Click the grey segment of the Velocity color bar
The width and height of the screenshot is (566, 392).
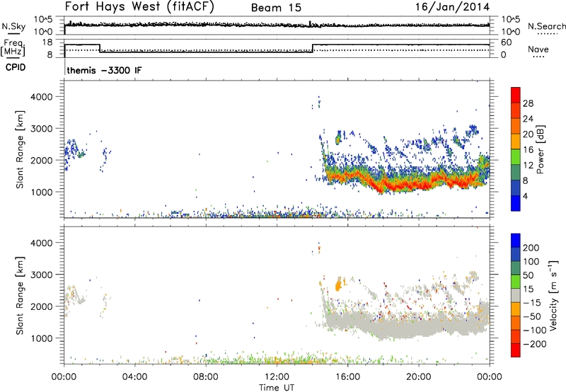point(516,295)
